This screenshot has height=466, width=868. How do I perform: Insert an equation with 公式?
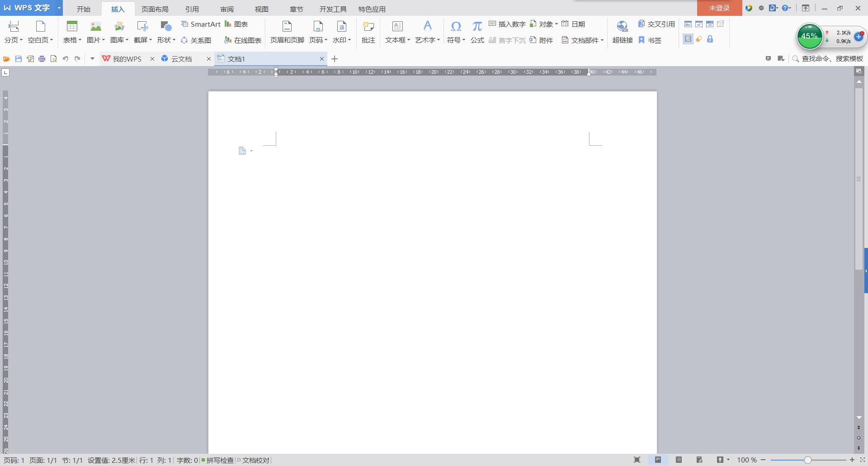click(477, 32)
